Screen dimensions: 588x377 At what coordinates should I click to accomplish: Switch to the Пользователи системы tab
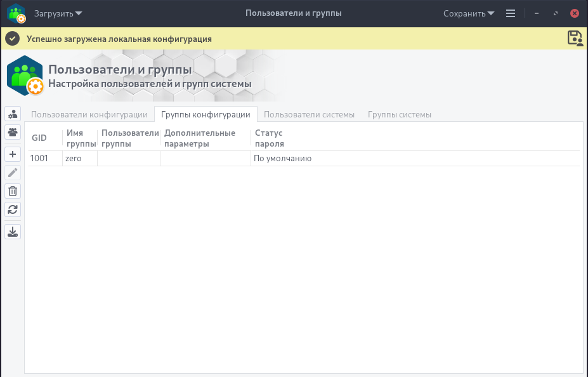pyautogui.click(x=309, y=115)
